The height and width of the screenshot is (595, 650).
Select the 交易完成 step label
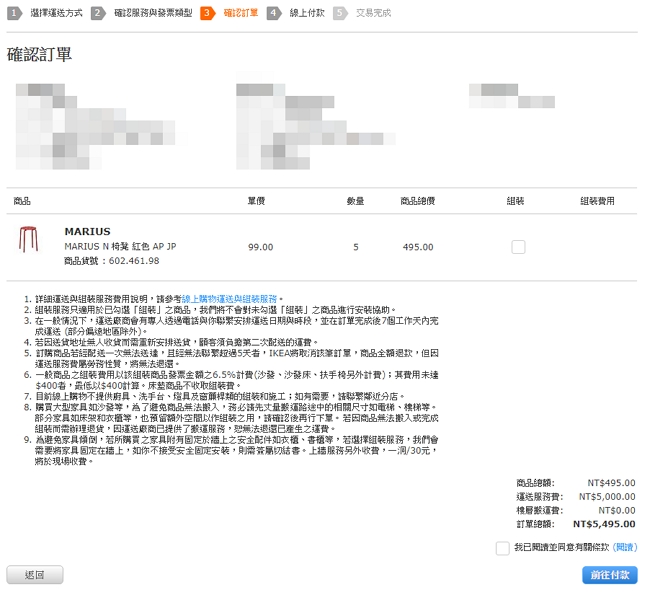point(374,13)
